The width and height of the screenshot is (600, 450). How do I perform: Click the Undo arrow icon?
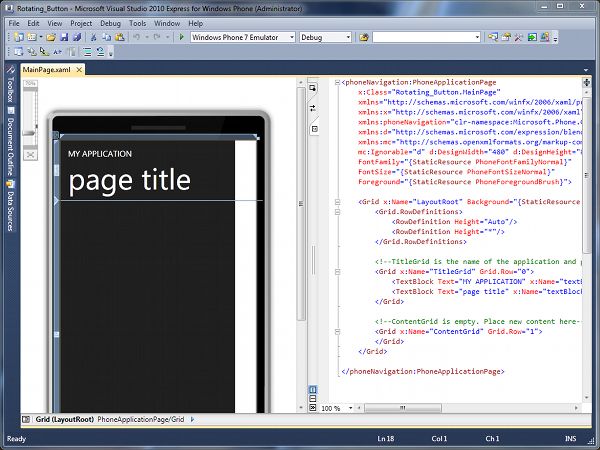(x=137, y=37)
